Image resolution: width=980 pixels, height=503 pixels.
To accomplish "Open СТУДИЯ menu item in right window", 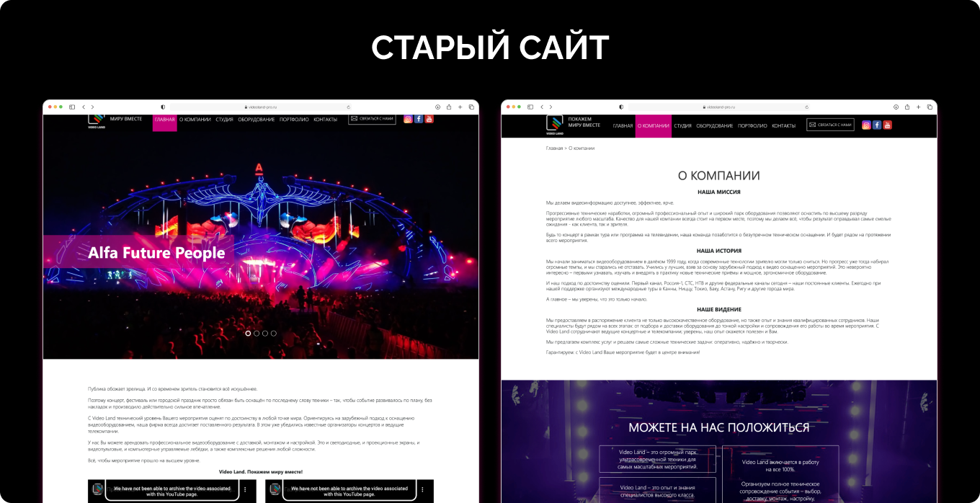I will [x=682, y=125].
